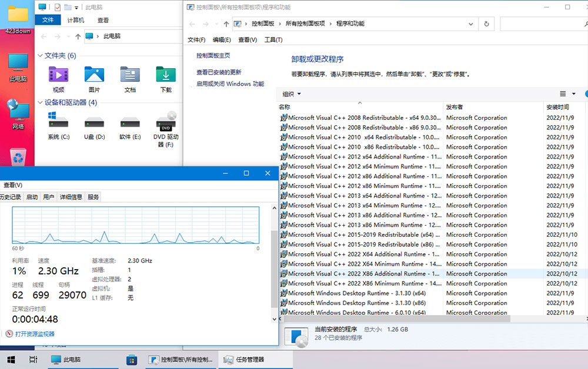Switch to the 服务 tab in Task Manager
The image size is (588, 369).
click(x=92, y=197)
